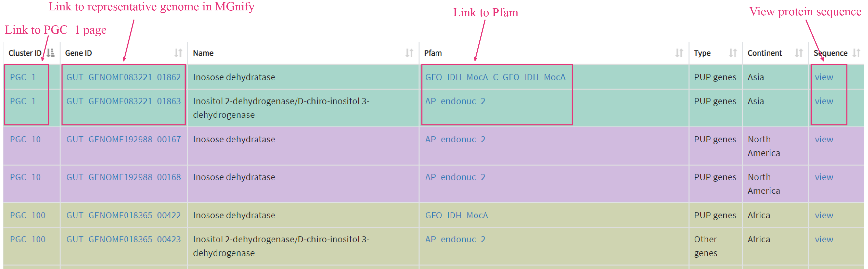Viewport: 868px width, 269px height.
Task: View sequence for GUT_GENOME018365_00423
Action: [823, 239]
